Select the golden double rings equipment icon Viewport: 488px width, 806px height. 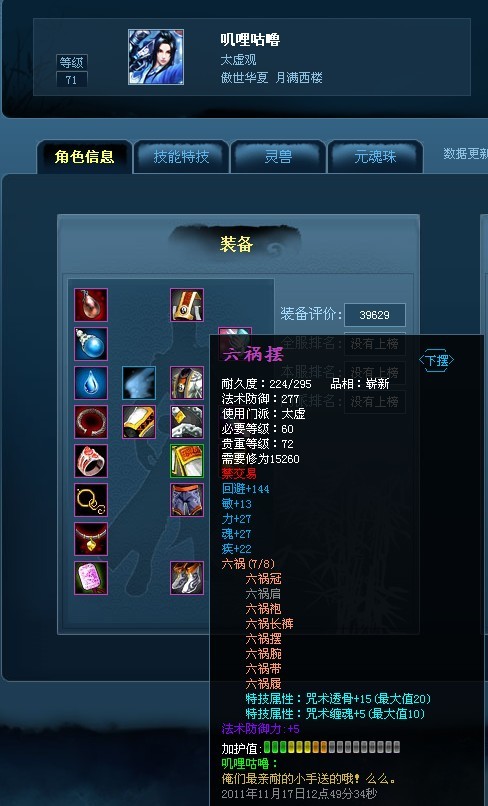(x=91, y=500)
